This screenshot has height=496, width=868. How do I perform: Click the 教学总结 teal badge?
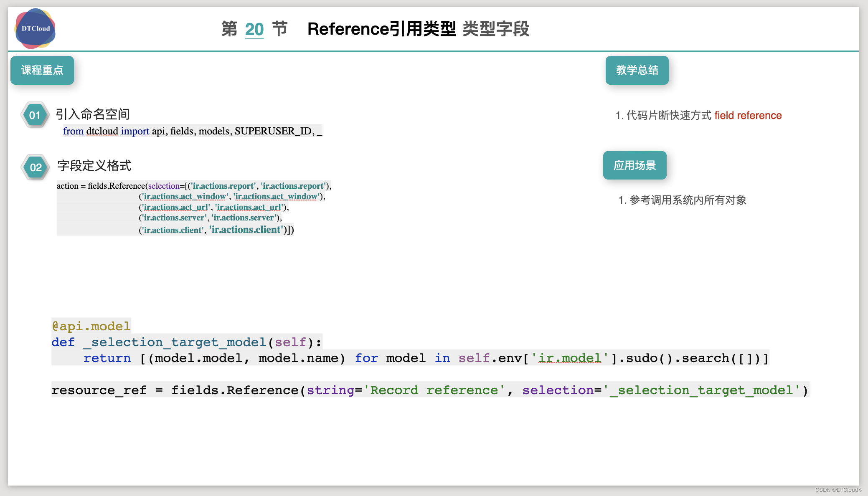coord(637,71)
